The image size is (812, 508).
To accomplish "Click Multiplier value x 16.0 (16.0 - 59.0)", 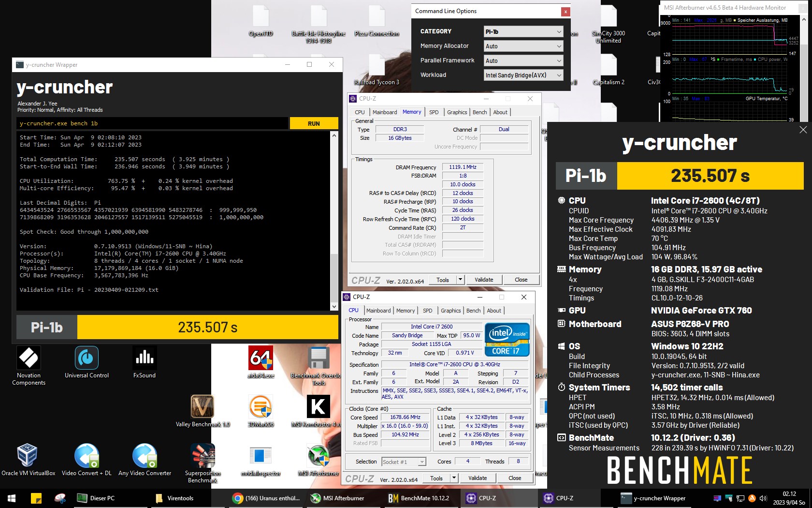I will point(405,426).
